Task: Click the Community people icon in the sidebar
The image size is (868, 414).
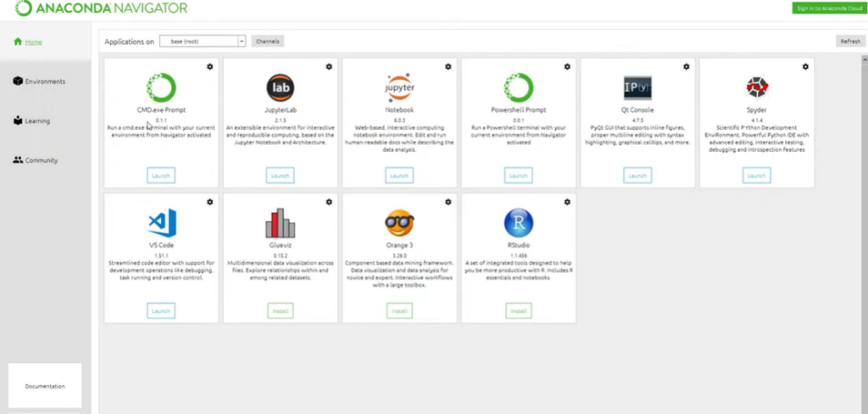Action: [18, 159]
